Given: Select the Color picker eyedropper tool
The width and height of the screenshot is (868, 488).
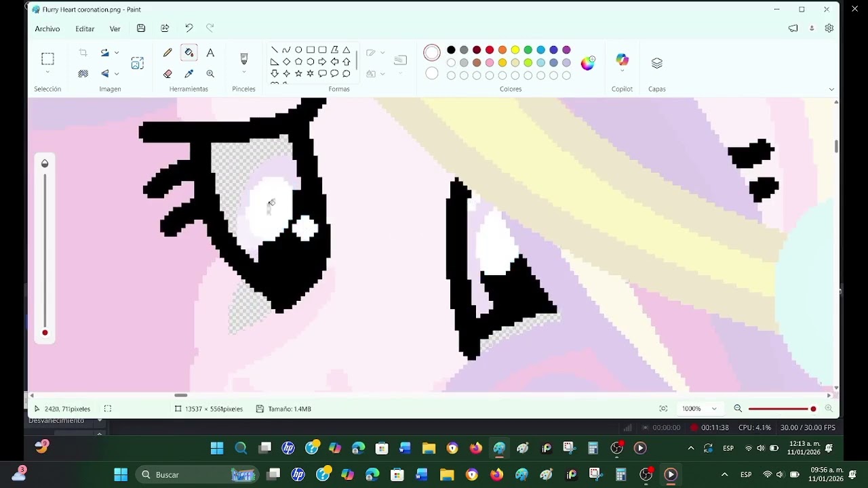Looking at the screenshot, I should [189, 73].
